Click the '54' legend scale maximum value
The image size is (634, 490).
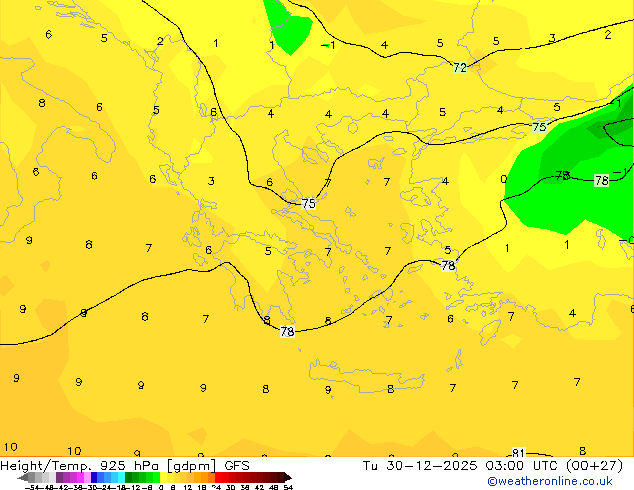click(288, 487)
